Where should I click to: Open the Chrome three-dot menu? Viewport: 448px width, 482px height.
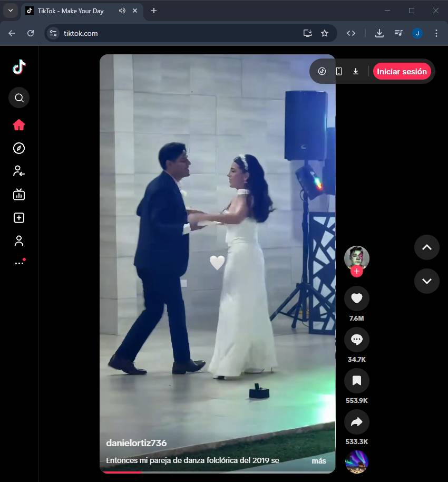tap(436, 33)
